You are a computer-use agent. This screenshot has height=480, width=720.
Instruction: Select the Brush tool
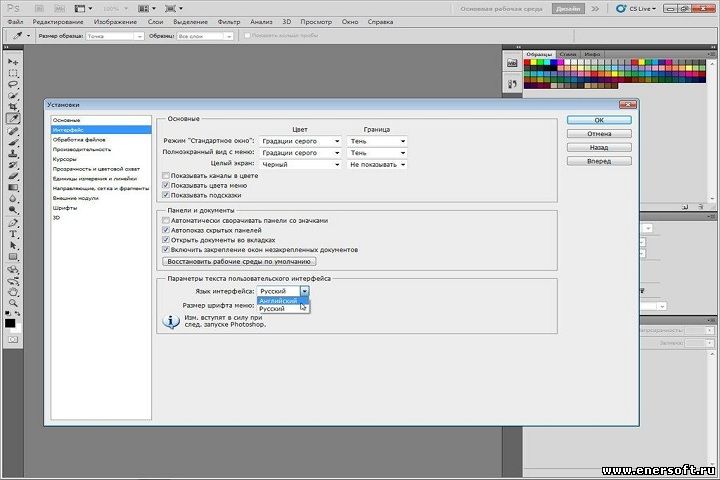point(13,143)
